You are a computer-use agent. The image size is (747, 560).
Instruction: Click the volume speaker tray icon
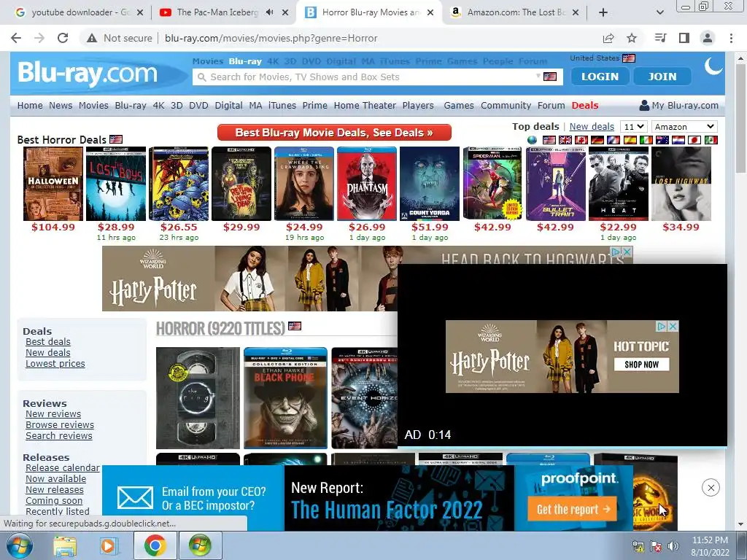point(673,546)
